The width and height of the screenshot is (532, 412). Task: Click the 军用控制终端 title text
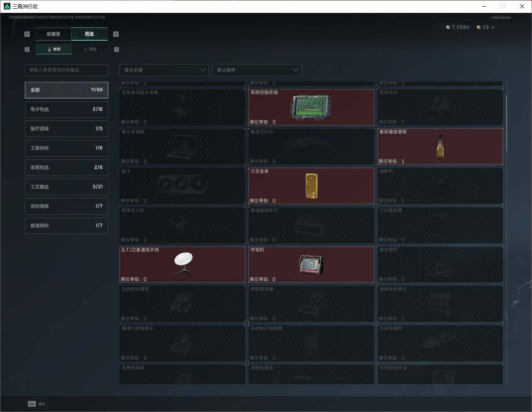tap(264, 92)
